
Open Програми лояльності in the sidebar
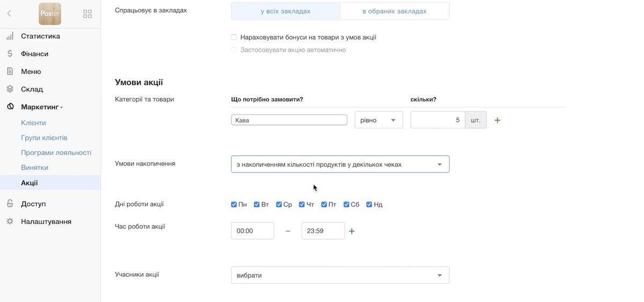[56, 153]
